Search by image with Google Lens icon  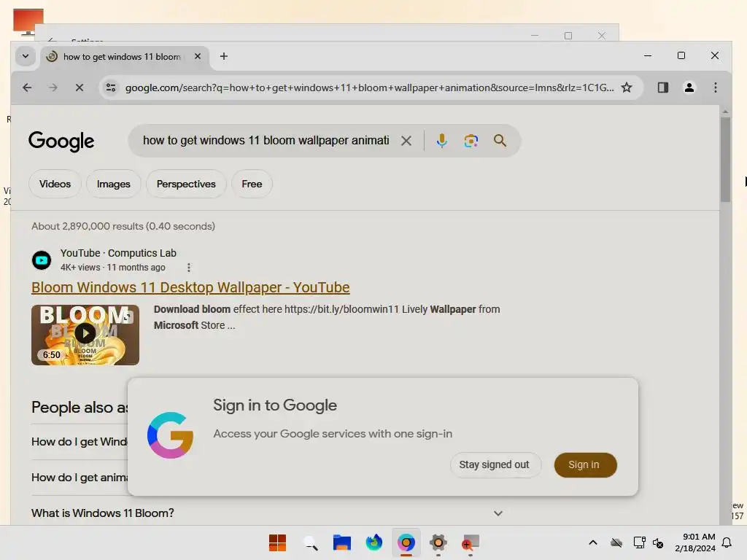(x=471, y=141)
